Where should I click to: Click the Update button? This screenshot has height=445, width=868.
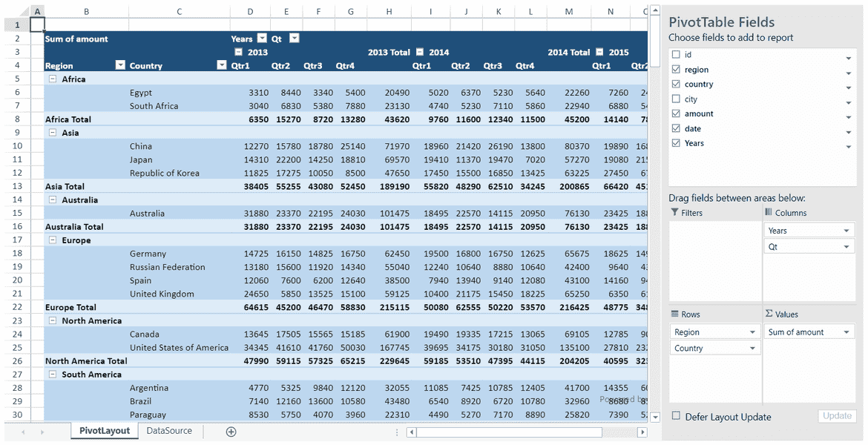[x=837, y=416]
